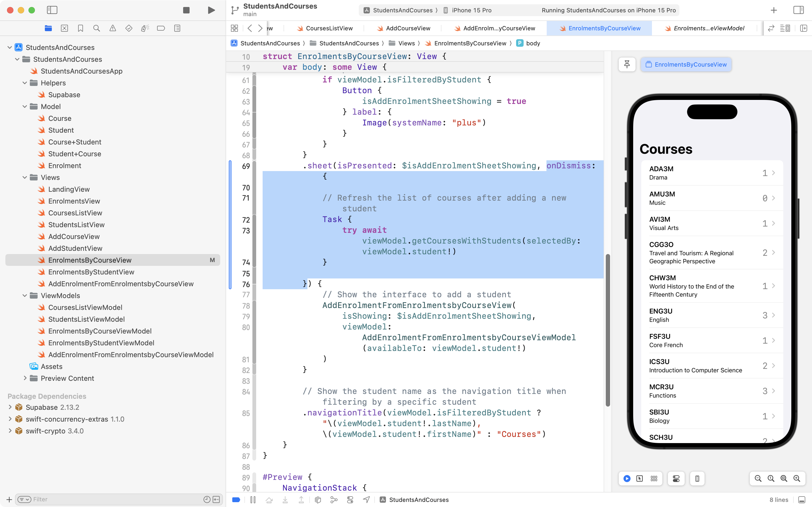Open the Breakpoint navigator icon
This screenshot has width=812, height=507.
click(x=161, y=28)
